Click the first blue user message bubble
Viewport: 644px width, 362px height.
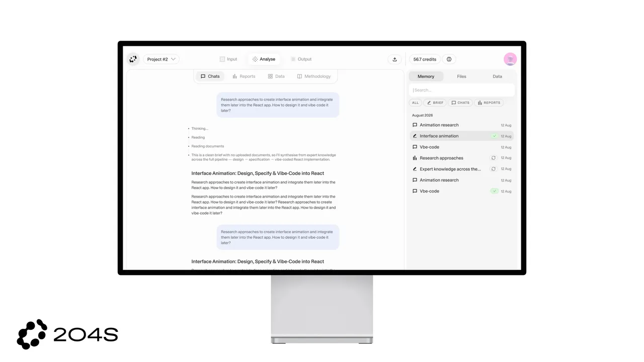coord(278,105)
